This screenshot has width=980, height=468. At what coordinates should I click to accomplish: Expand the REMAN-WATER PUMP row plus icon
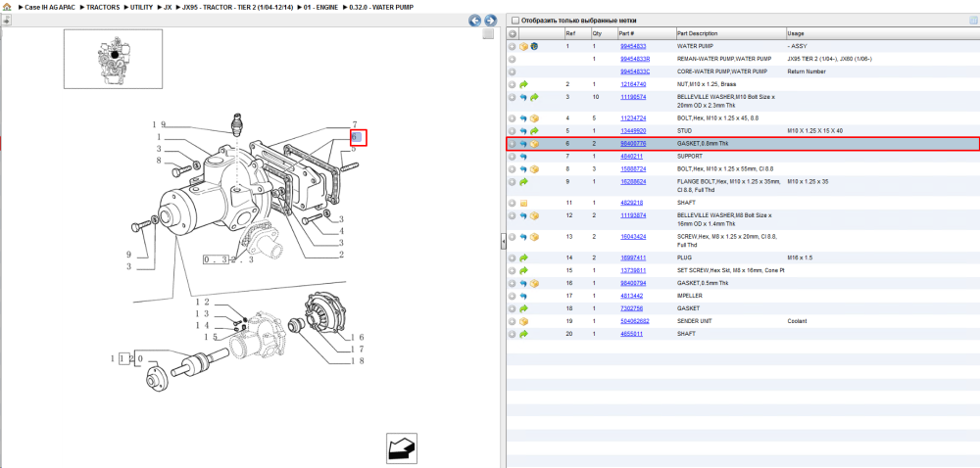click(512, 59)
